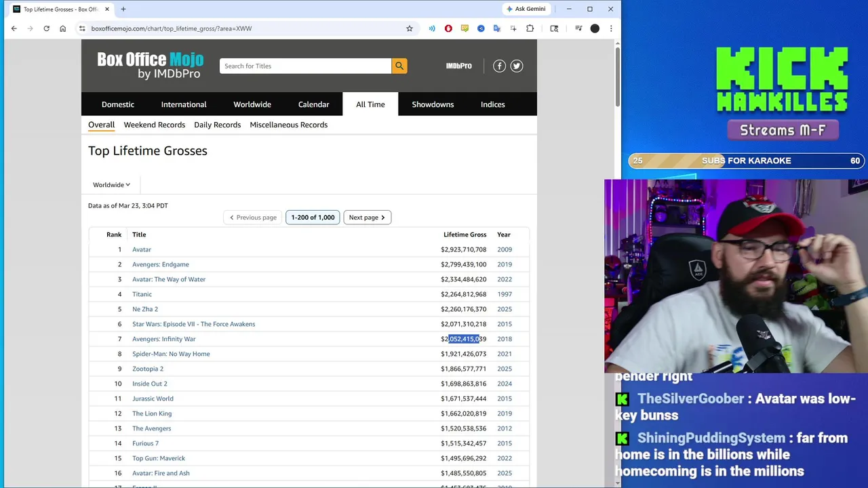Open the Inside Out 2 link

pos(150,384)
